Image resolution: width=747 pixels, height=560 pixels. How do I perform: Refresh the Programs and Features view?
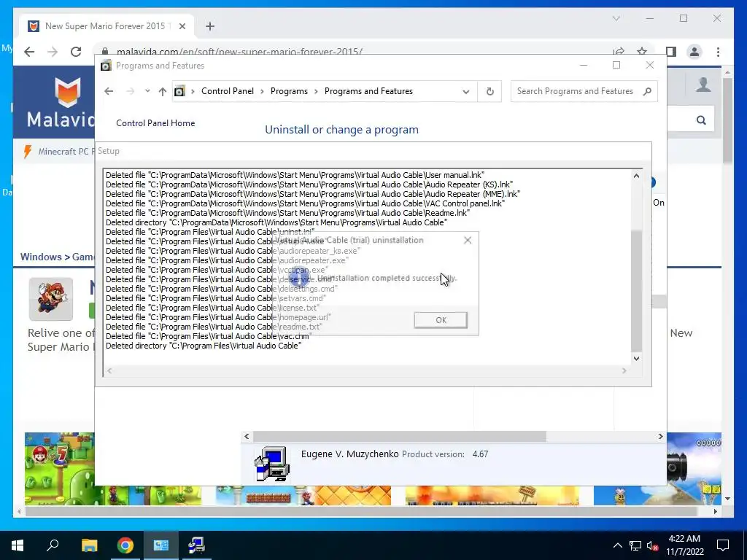tap(489, 91)
